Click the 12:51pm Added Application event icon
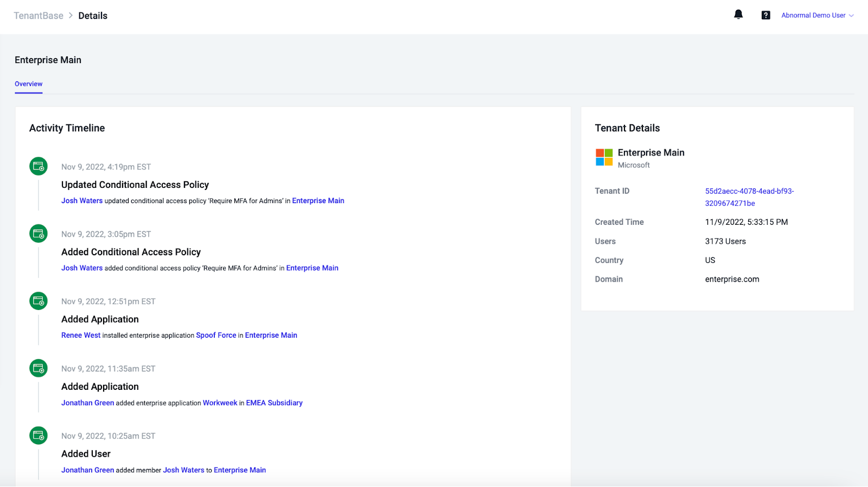 click(39, 301)
